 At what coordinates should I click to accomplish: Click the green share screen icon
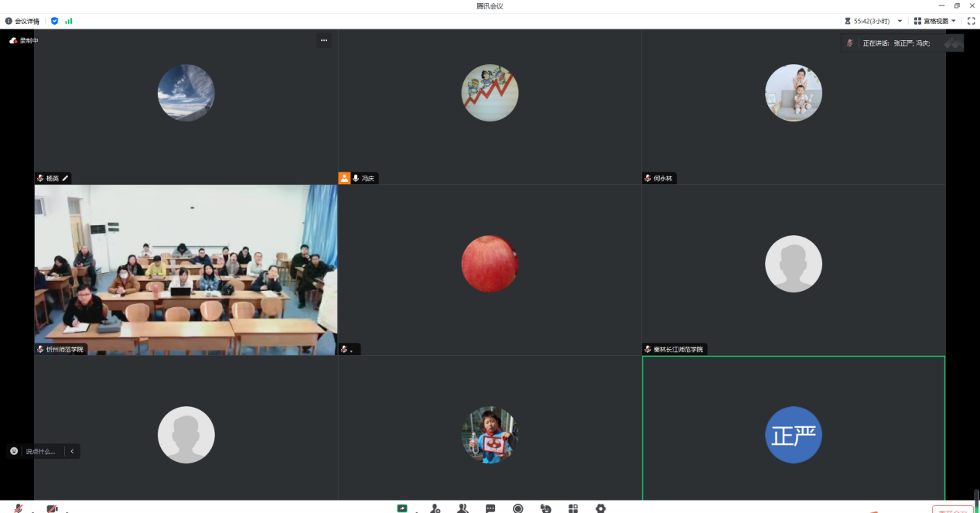click(x=402, y=508)
